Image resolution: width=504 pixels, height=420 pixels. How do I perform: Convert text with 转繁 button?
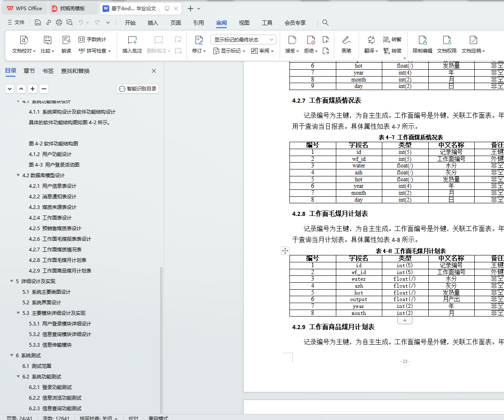pyautogui.click(x=392, y=40)
